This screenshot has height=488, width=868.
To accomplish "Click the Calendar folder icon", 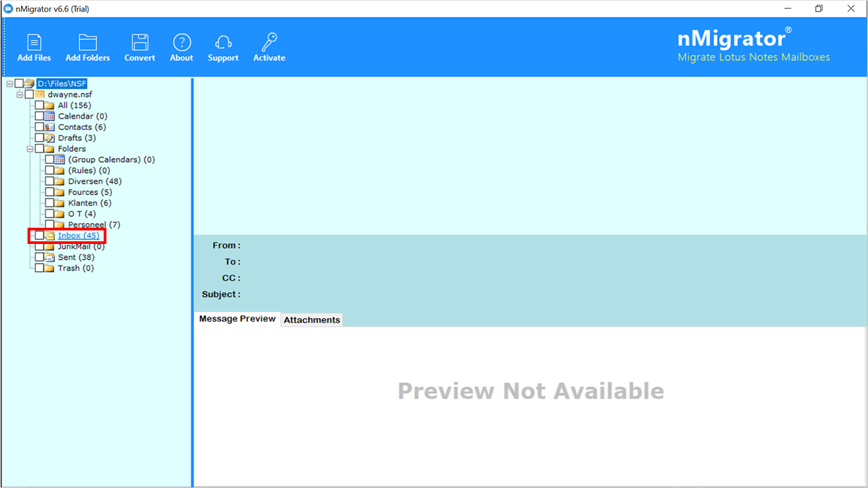I will pos(50,116).
